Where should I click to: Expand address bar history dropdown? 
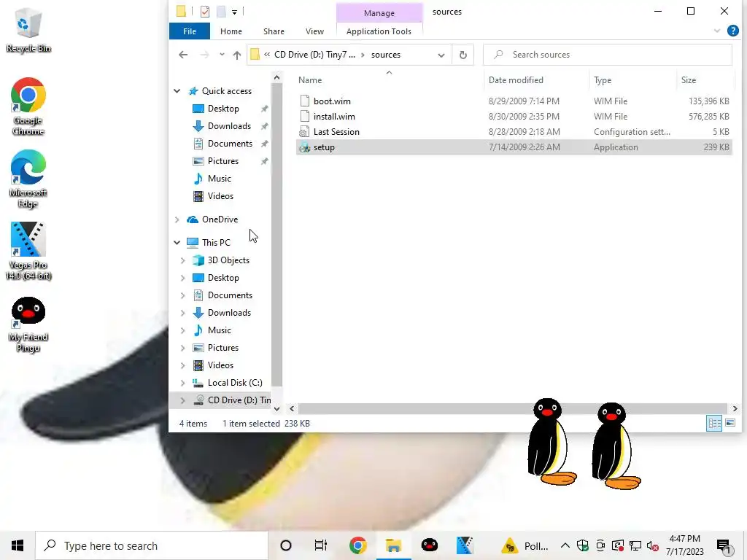click(x=441, y=55)
